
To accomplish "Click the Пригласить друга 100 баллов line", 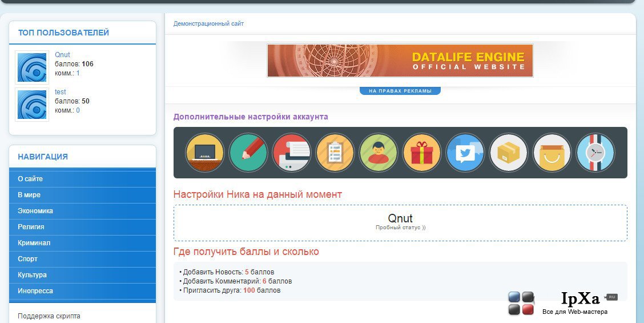I will click(230, 290).
